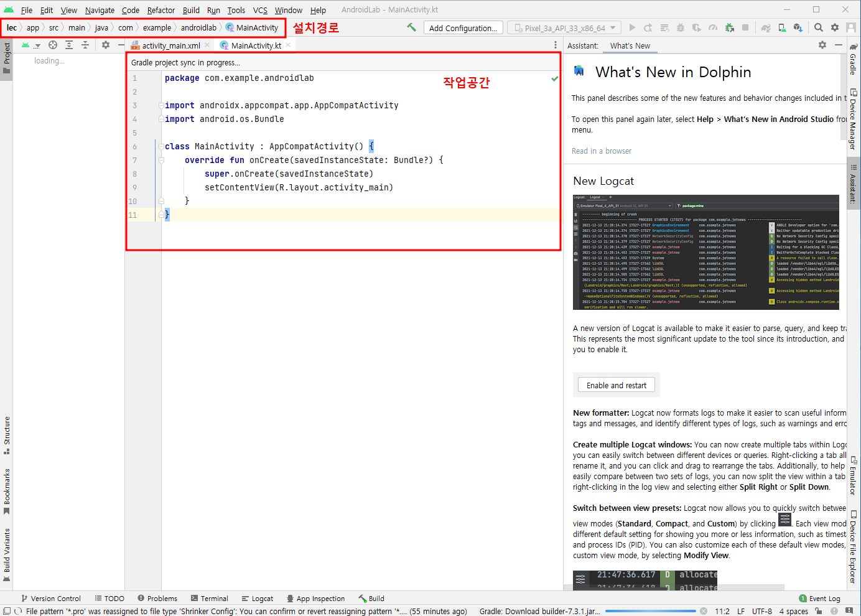Viewport: 861px width, 616px height.
Task: Click the 11:2 cursor position indicator
Action: click(722, 611)
